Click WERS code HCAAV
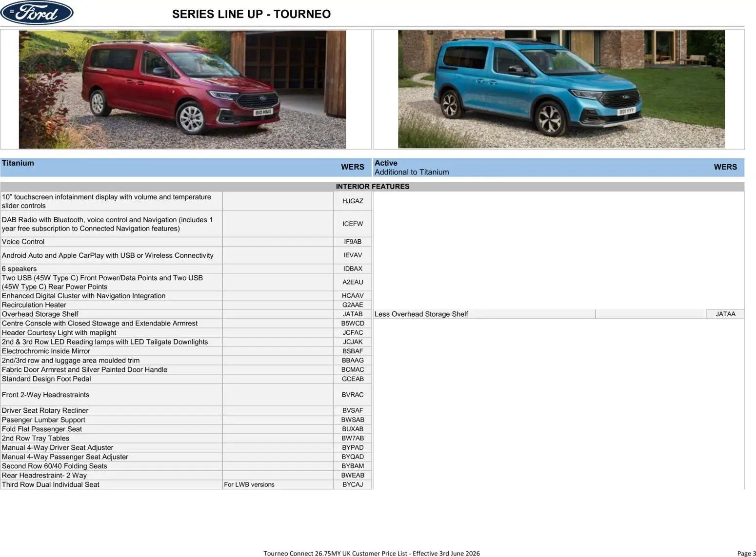The height and width of the screenshot is (557, 756). pyautogui.click(x=353, y=296)
